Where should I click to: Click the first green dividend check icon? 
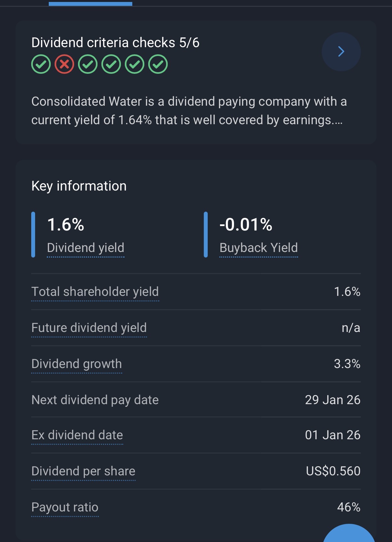[x=41, y=64]
